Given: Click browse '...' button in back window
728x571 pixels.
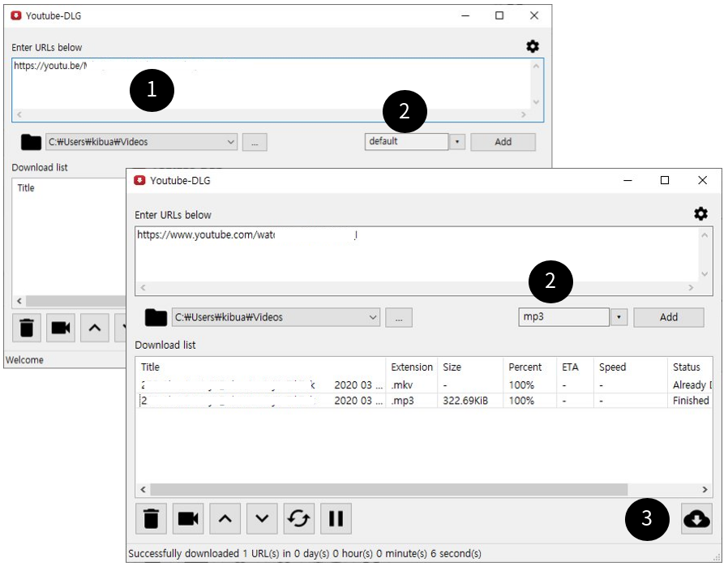Looking at the screenshot, I should (x=255, y=143).
